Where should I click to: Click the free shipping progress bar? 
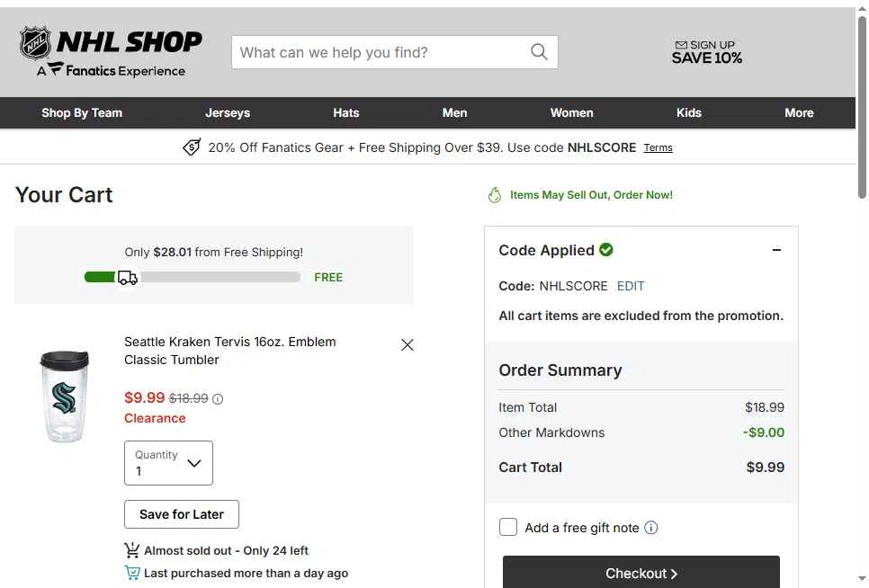(193, 278)
